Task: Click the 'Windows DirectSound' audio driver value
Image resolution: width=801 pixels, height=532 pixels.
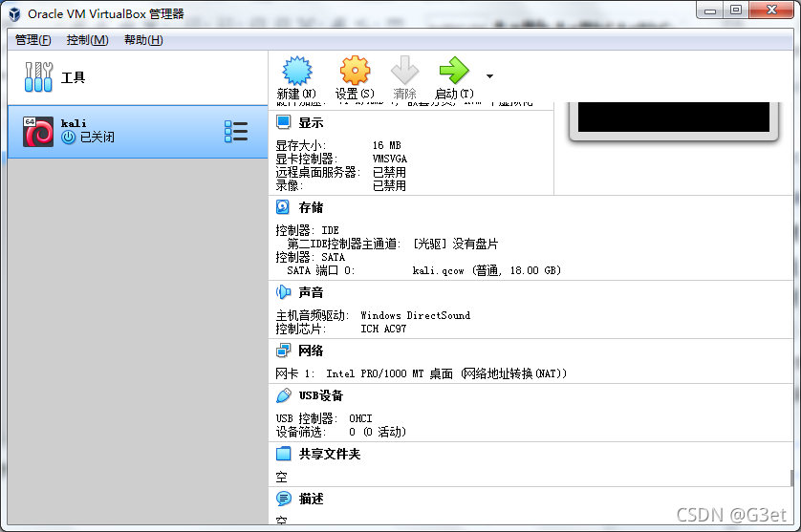Action: coord(415,315)
